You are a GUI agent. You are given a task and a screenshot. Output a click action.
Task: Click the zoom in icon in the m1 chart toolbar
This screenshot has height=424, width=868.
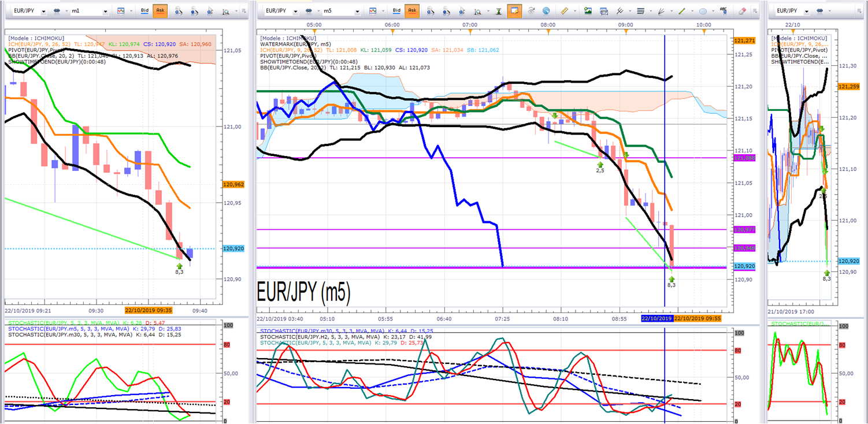click(179, 10)
